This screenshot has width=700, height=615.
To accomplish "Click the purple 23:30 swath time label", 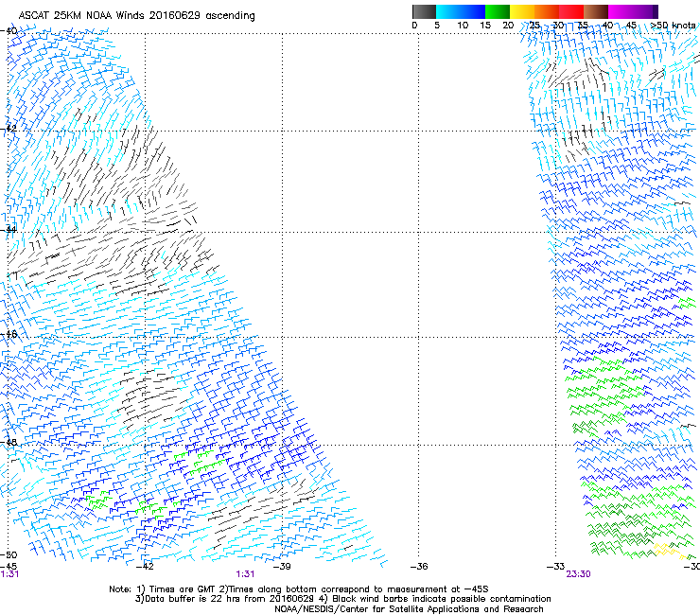I will click(579, 574).
